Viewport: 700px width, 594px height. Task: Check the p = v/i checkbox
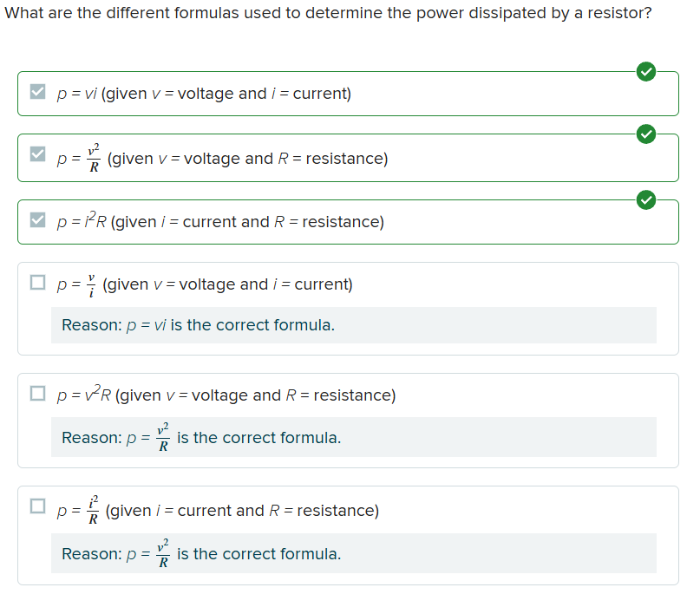[37, 282]
